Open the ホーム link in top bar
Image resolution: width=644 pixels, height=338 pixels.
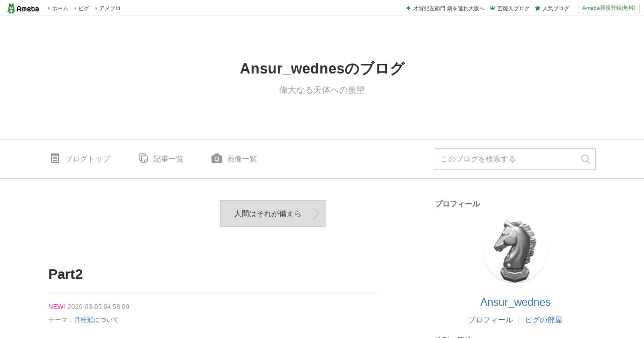[x=60, y=8]
